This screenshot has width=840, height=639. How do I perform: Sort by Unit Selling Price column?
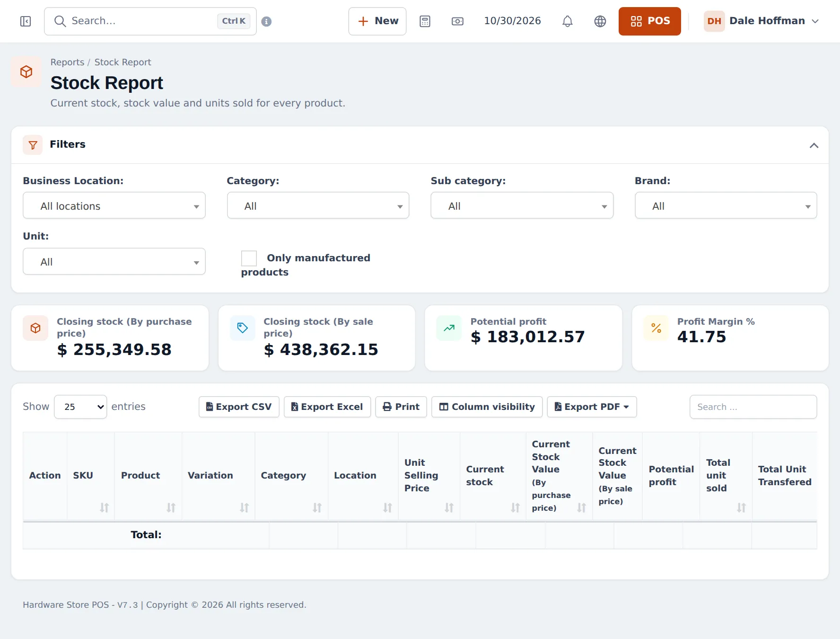point(429,476)
